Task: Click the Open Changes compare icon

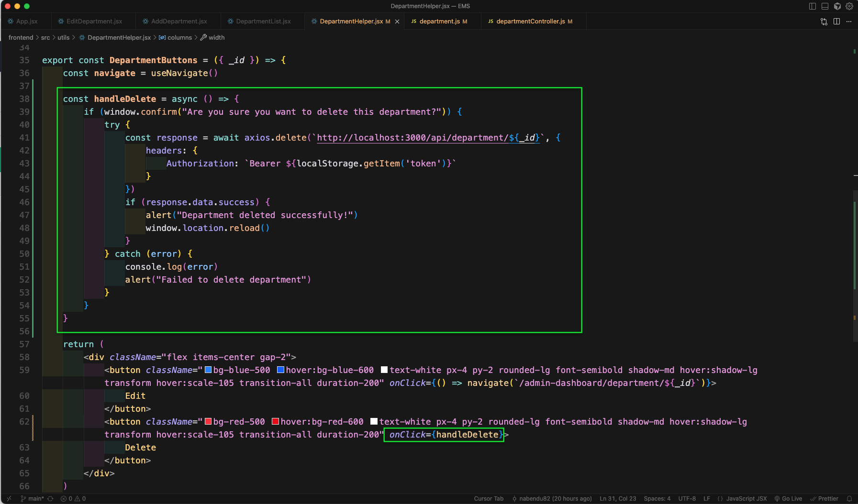Action: 824,22
